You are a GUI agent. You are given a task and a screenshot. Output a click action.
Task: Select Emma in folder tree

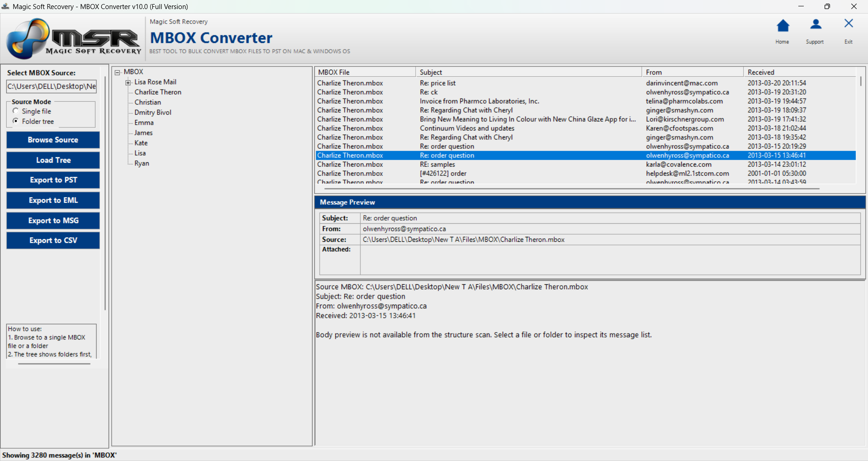pos(144,122)
